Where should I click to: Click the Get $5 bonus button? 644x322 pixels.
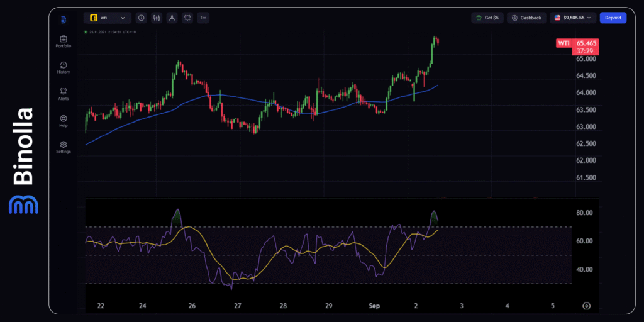(487, 18)
